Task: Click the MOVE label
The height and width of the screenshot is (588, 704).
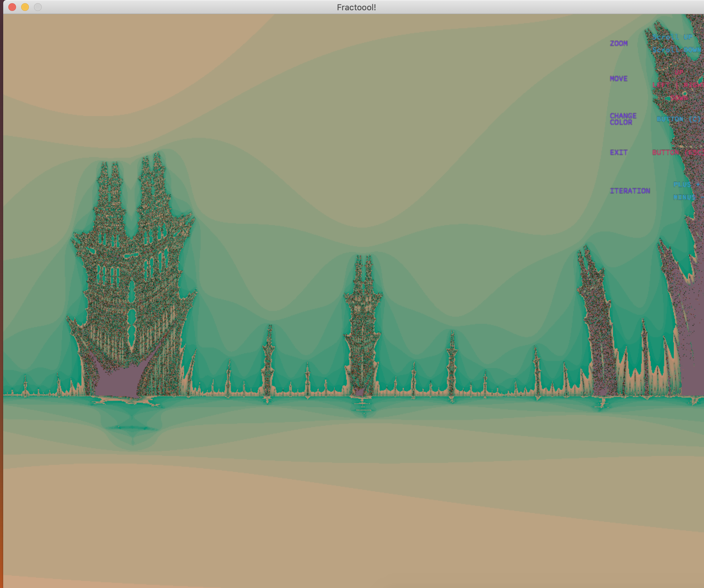Action: pos(618,79)
